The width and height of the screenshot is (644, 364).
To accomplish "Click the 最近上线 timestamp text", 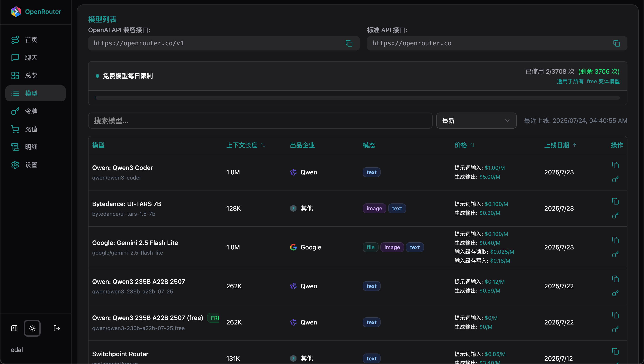I will coord(576,121).
